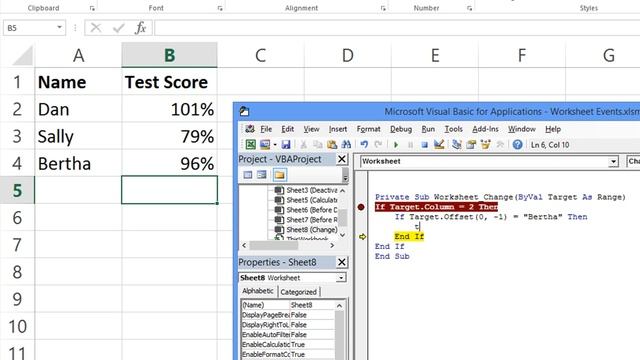Open the Worksheet object dropdown arrow
Screen dimensions: 640x360
coord(613,162)
